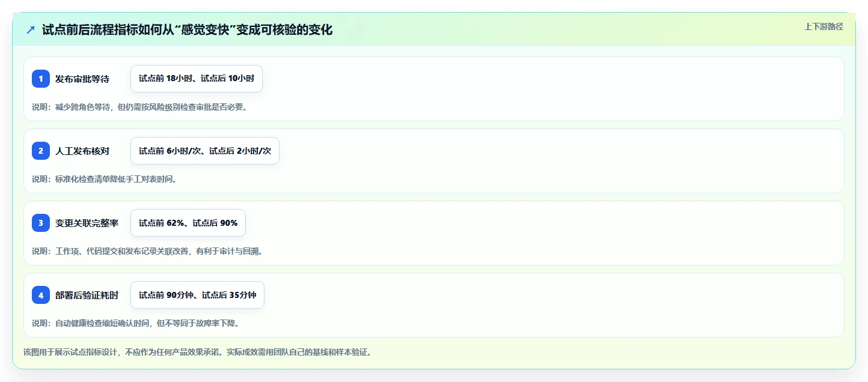The height and width of the screenshot is (382, 868).
Task: Select the step 3 number badge
Action: [x=41, y=223]
